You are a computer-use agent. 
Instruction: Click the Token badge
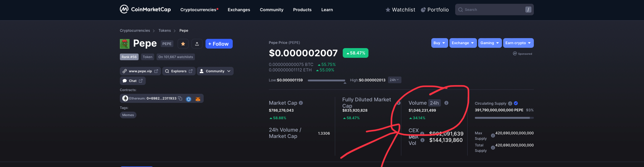[x=148, y=57]
